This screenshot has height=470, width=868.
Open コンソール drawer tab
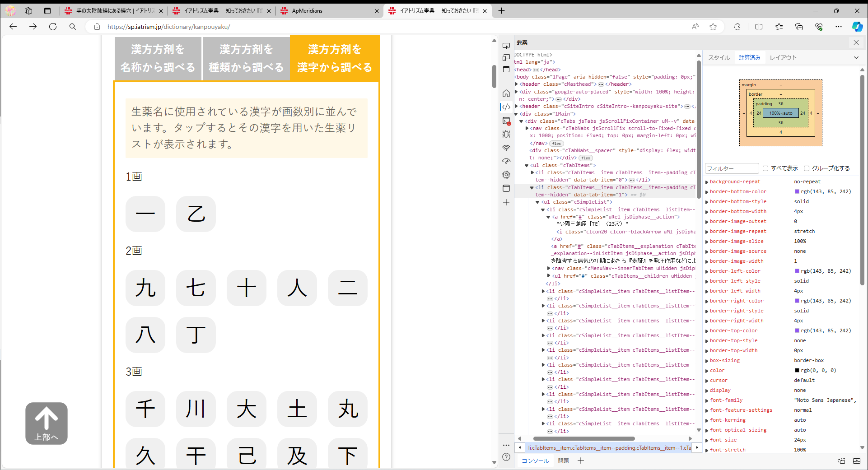pos(535,461)
